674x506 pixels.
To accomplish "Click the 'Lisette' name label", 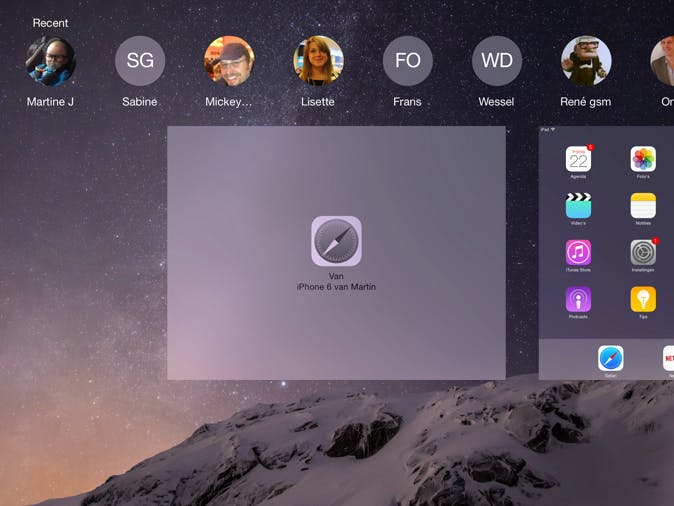I will [318, 102].
